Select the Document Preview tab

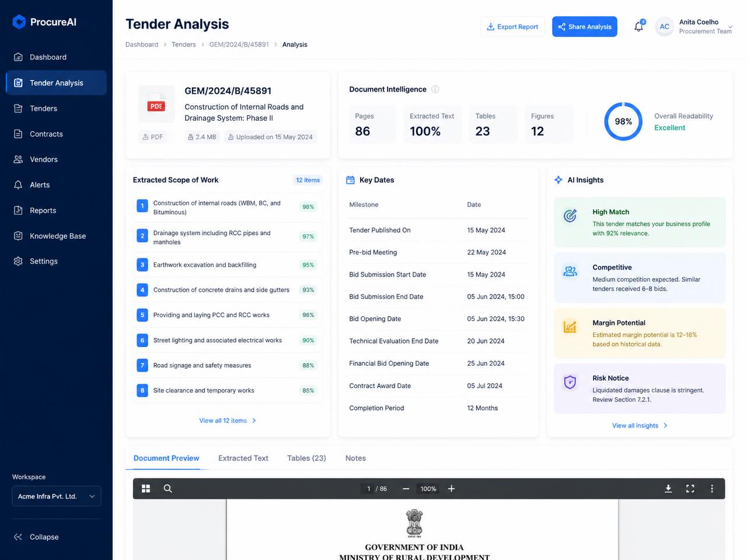(166, 459)
